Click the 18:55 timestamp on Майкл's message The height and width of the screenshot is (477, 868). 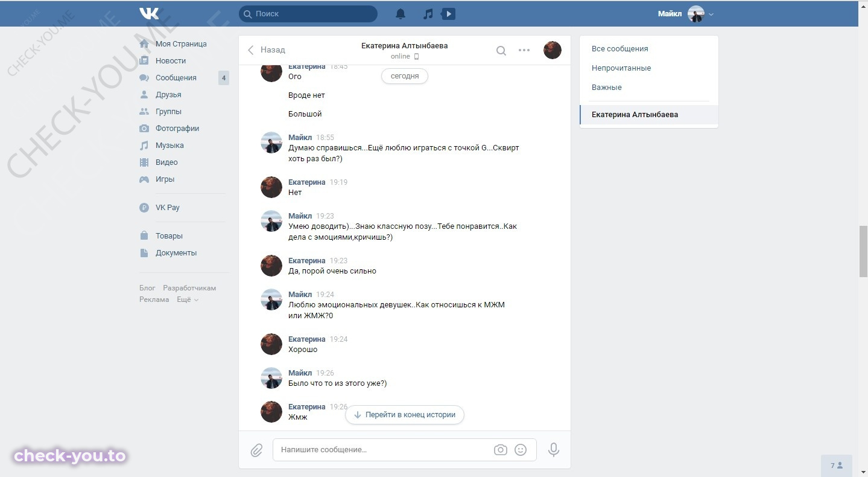pyautogui.click(x=325, y=138)
